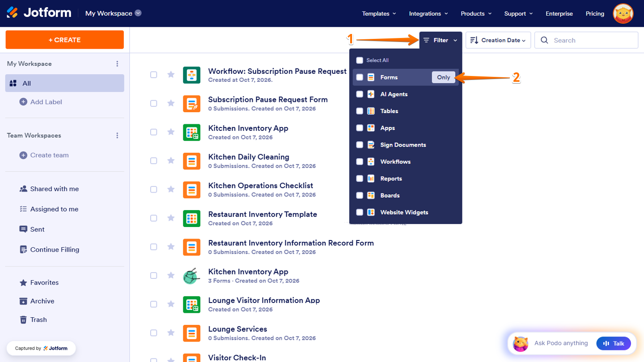Star the Subscription Pause Request Form
Image resolution: width=644 pixels, height=362 pixels.
(171, 103)
